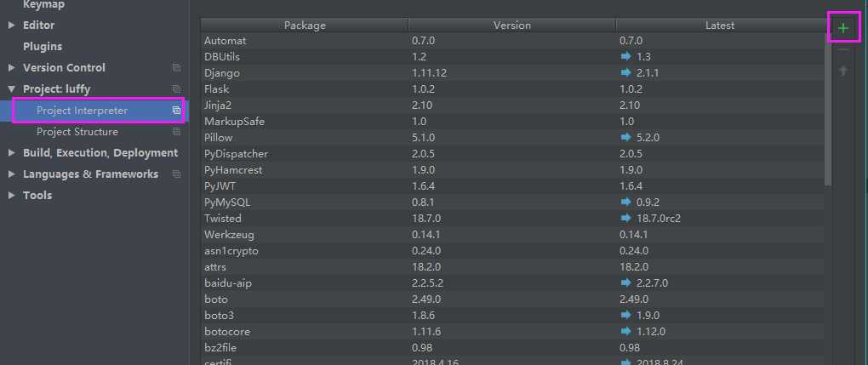Expand Build, Execution, Deployment section
The image size is (868, 365).
pyautogui.click(x=12, y=153)
